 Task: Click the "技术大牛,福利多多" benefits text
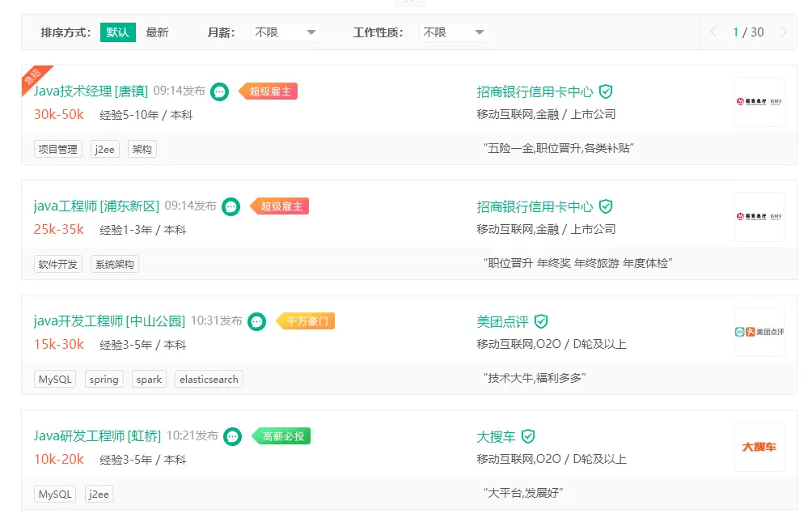point(535,379)
